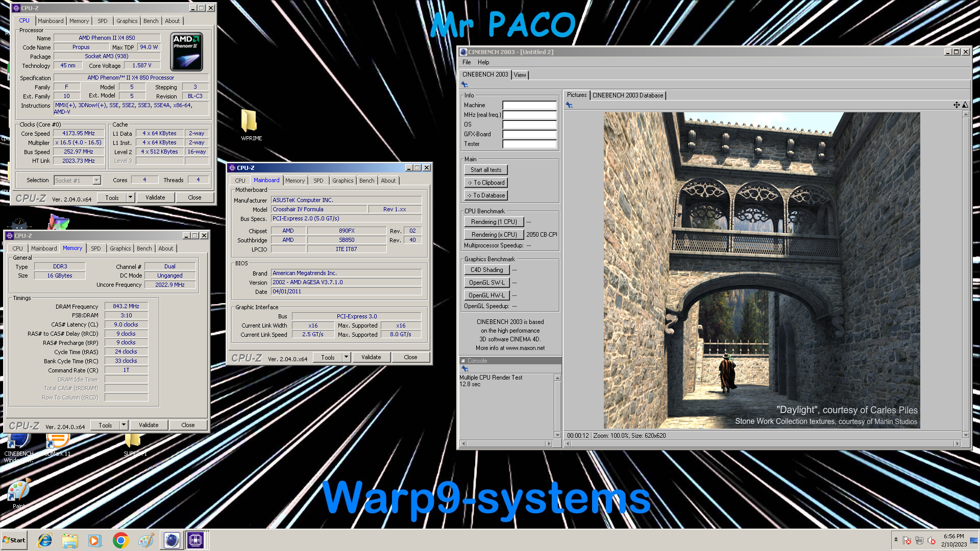Click the Tester input field

click(529, 144)
